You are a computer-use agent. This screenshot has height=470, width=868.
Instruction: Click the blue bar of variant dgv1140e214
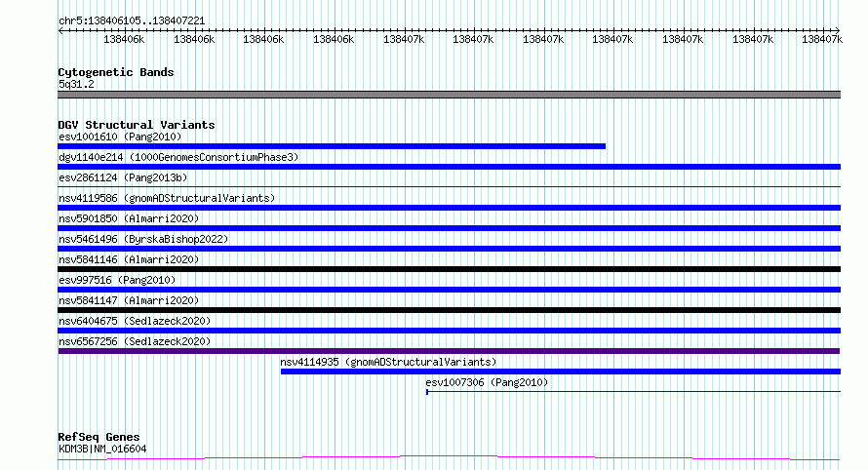click(x=449, y=167)
